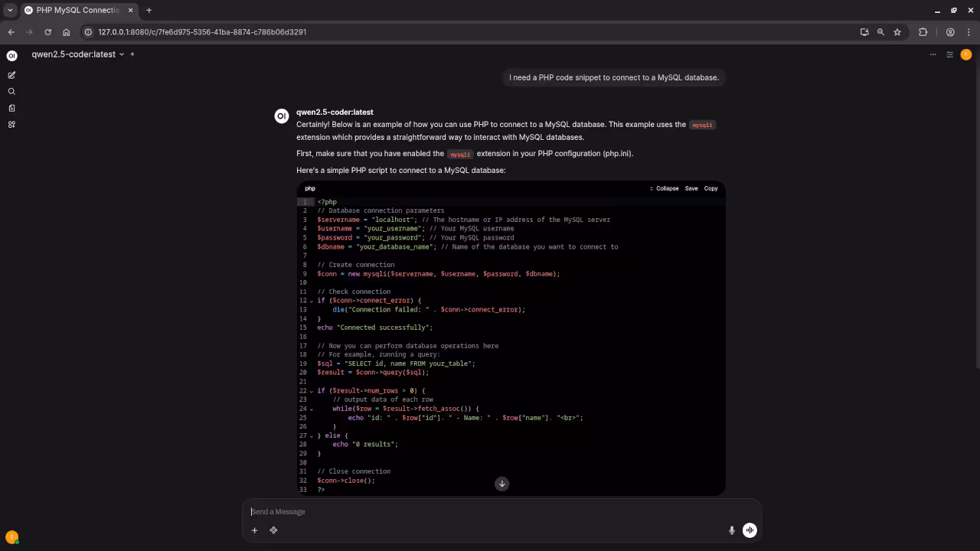Copy the PHP code snippet
This screenshot has width=980, height=551.
(x=710, y=188)
